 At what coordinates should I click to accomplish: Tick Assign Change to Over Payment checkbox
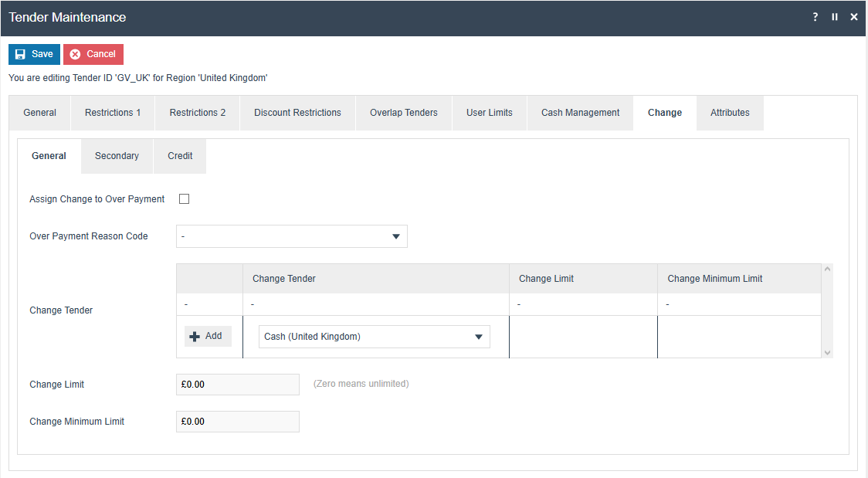185,198
